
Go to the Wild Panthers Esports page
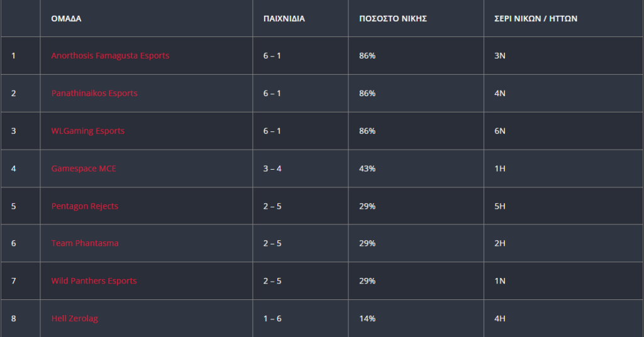coord(94,281)
